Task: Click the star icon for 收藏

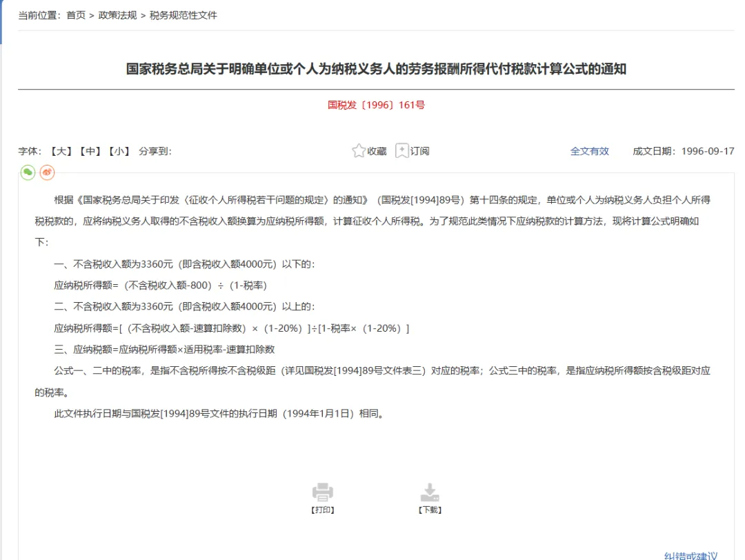Action: click(x=359, y=151)
